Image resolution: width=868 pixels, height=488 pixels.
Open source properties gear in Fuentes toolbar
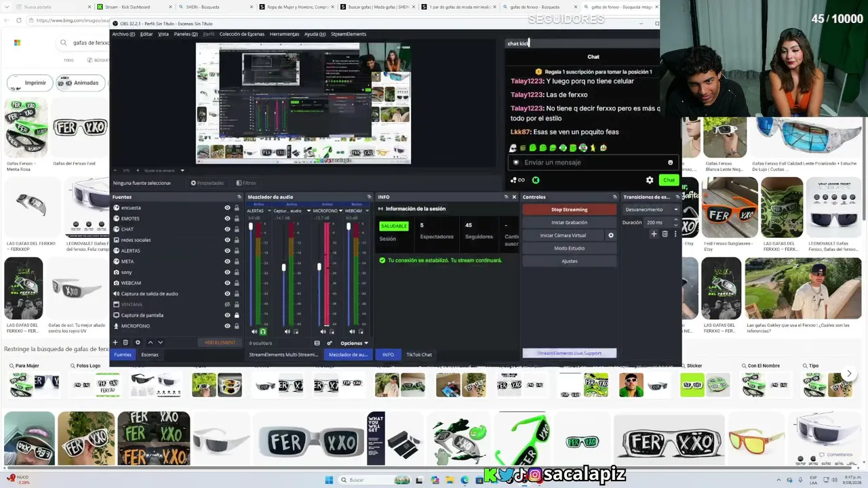click(138, 342)
